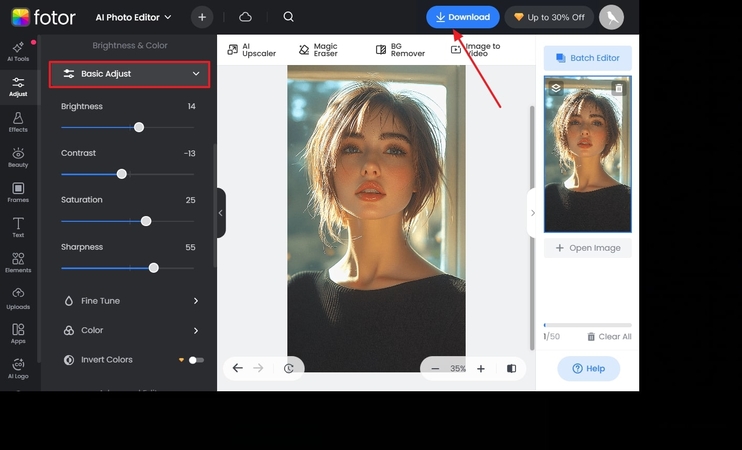Image resolution: width=742 pixels, height=450 pixels.
Task: Click the search magnifier icon
Action: pyautogui.click(x=288, y=17)
